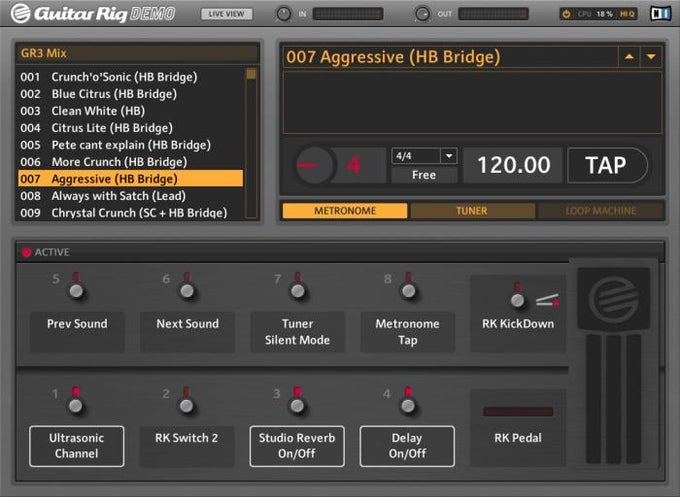Select preset 008 Always with Satch (Lead)
The image size is (680, 497).
pos(131,196)
